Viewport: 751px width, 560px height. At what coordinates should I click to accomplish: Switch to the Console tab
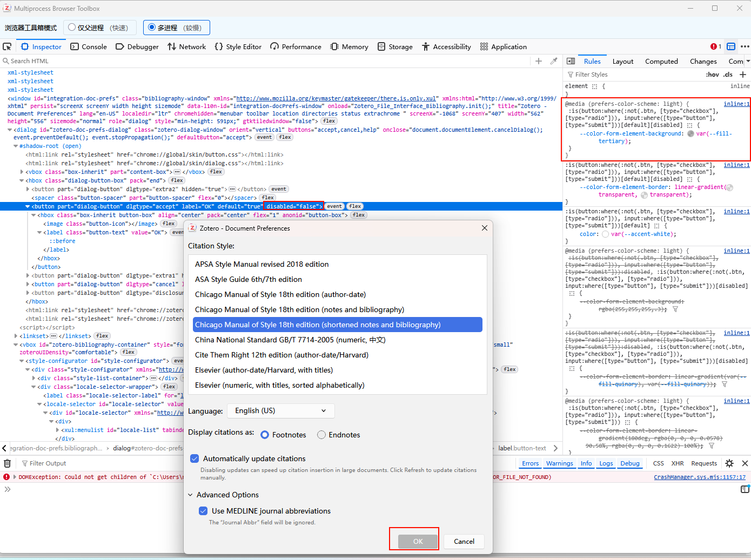click(89, 47)
